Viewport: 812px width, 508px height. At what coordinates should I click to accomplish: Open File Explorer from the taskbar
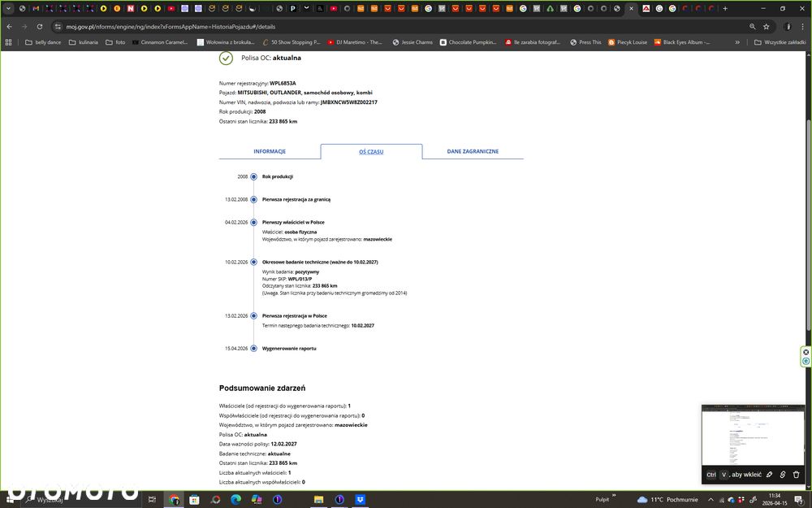point(318,499)
